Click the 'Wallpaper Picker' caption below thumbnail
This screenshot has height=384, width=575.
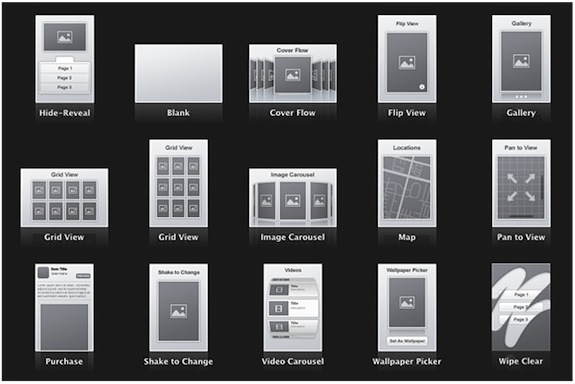tap(407, 362)
